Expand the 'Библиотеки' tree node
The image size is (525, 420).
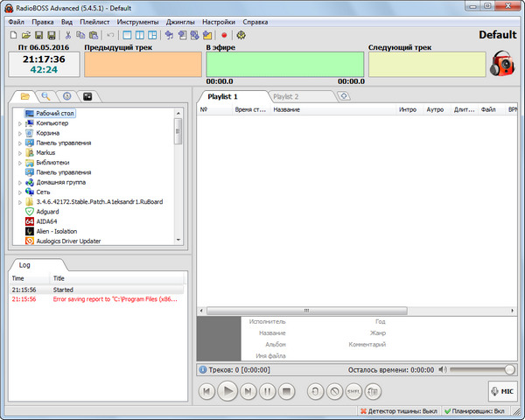[x=20, y=163]
